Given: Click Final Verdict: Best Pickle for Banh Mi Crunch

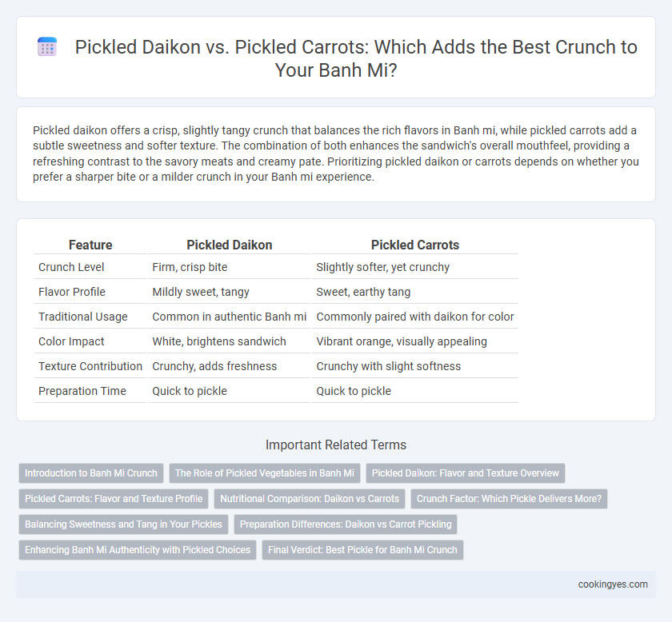Looking at the screenshot, I should pyautogui.click(x=362, y=549).
